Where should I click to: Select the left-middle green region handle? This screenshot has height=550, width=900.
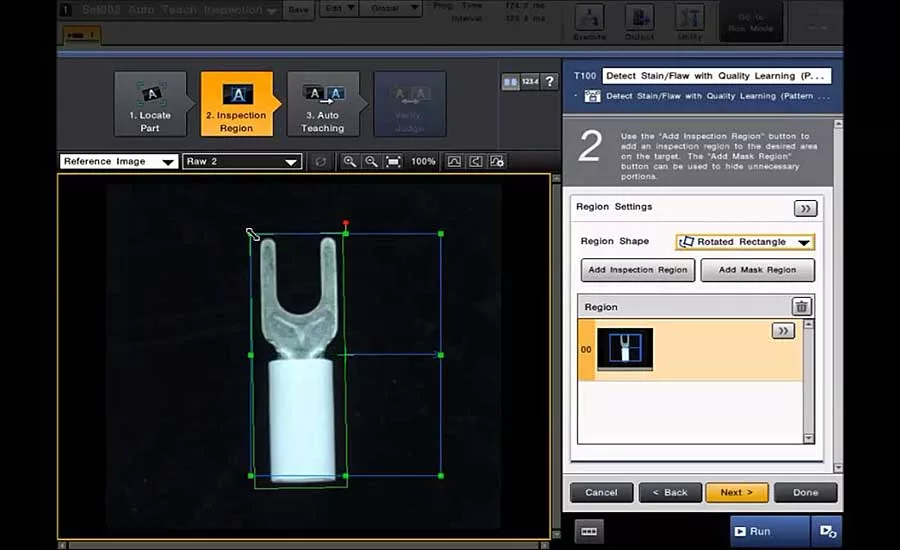pyautogui.click(x=250, y=355)
